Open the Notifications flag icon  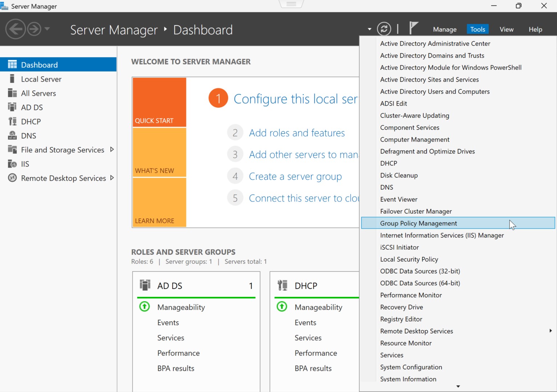[x=413, y=28]
